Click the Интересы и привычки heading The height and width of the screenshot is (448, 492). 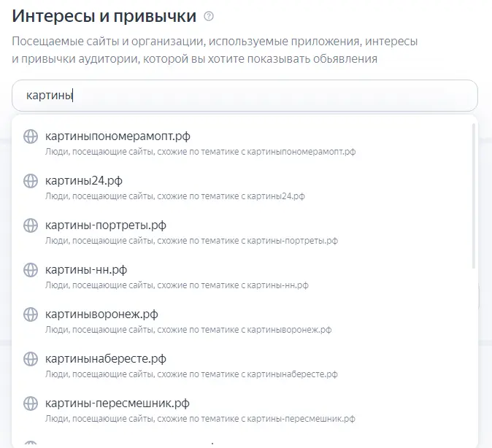pos(104,15)
